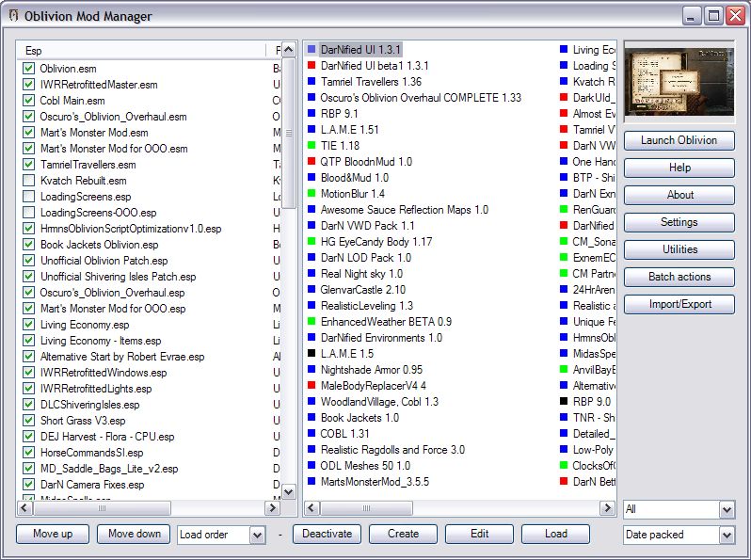751x560 pixels.
Task: Click the red icon next to QTP BloodnMud 1.0
Action: (312, 162)
